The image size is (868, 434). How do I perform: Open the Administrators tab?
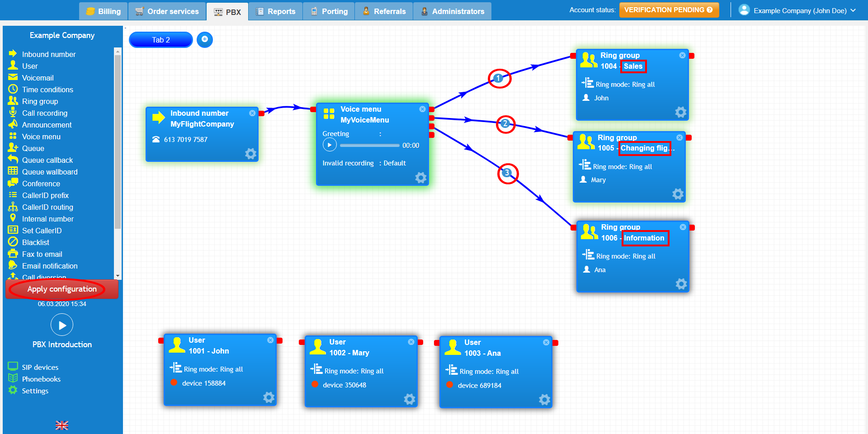click(x=453, y=11)
